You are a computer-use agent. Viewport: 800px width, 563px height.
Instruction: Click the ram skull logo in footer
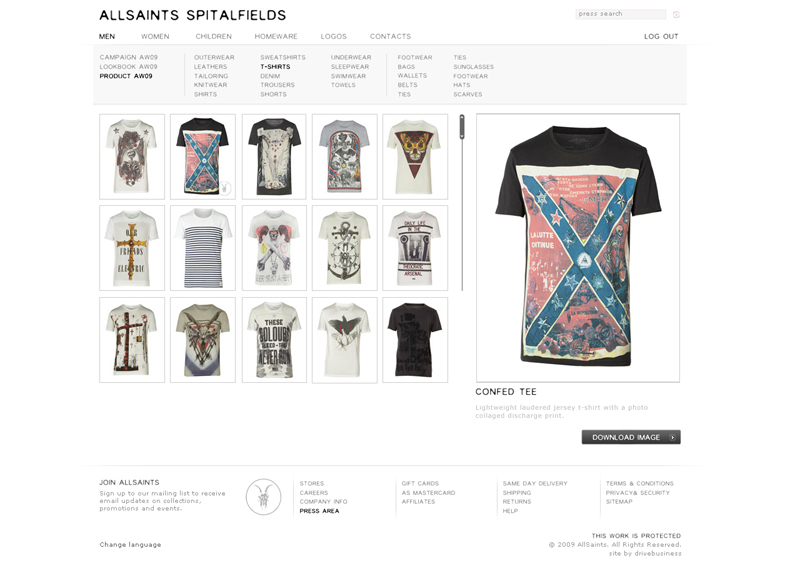[263, 497]
